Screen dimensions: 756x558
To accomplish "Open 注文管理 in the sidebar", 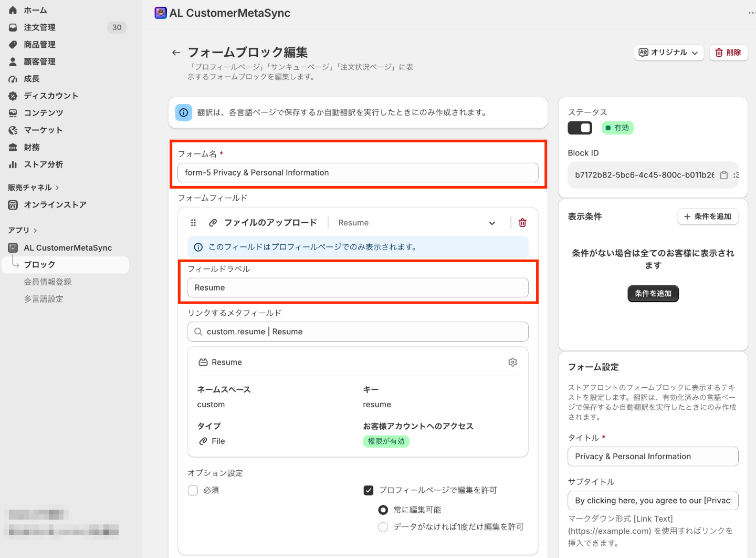I will 39,27.
